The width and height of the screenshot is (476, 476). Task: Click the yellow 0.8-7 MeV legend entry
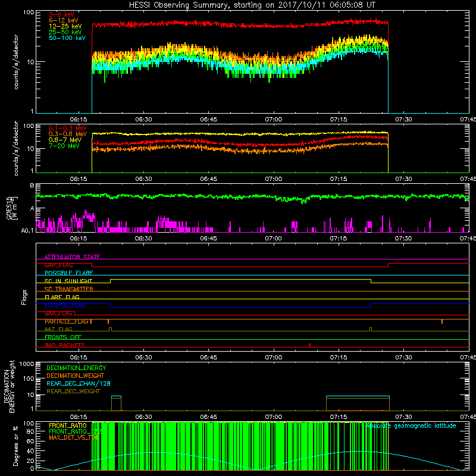tap(65, 140)
